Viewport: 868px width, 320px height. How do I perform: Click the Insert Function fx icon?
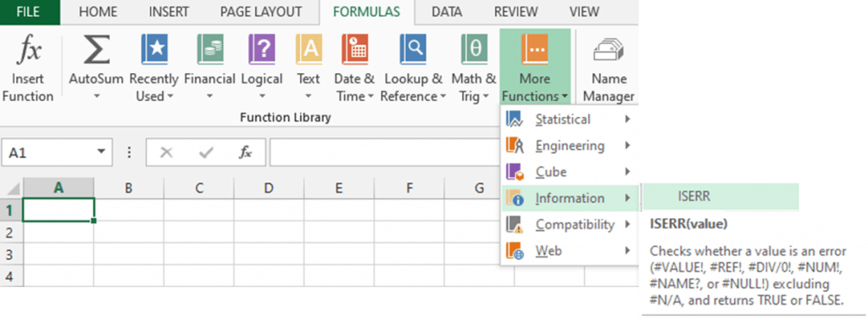(x=28, y=50)
